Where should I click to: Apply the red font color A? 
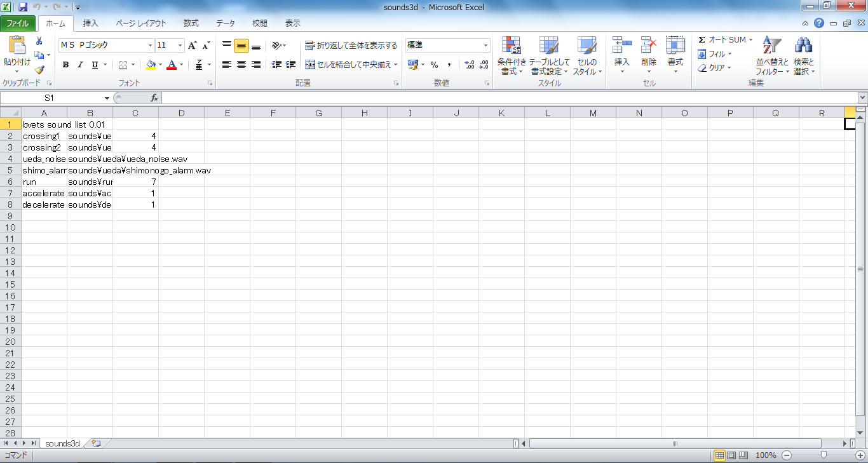[172, 65]
